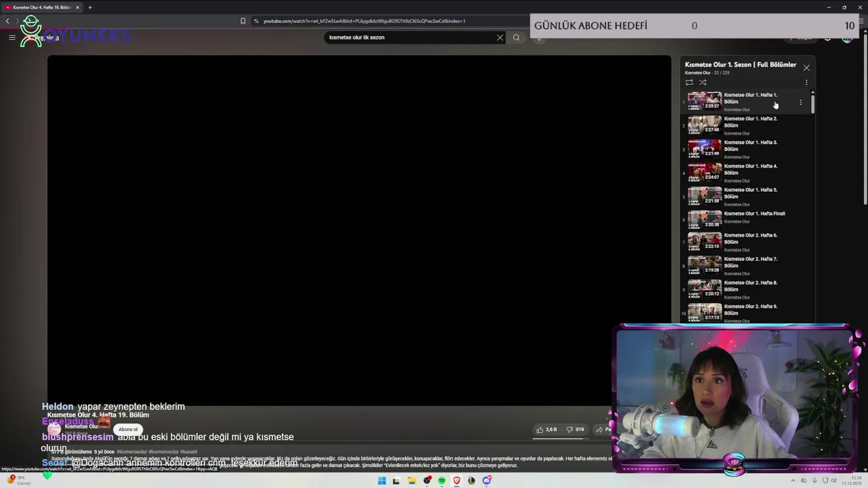Image resolution: width=868 pixels, height=488 pixels.
Task: Play Kısmetse Olur 1. Hafta Finali
Action: (755, 213)
